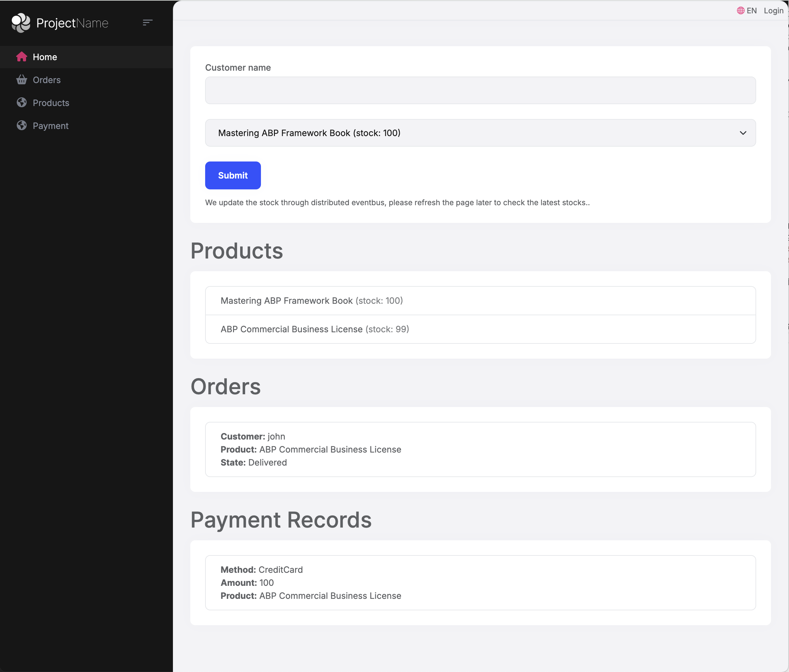Focus the Customer name input field
This screenshot has height=672, width=789.
tap(480, 90)
